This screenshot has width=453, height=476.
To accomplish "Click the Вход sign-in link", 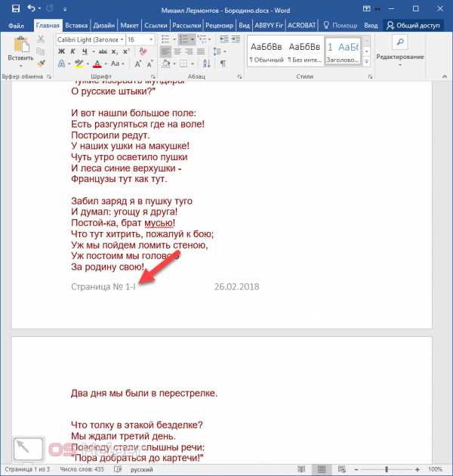I will (x=371, y=26).
